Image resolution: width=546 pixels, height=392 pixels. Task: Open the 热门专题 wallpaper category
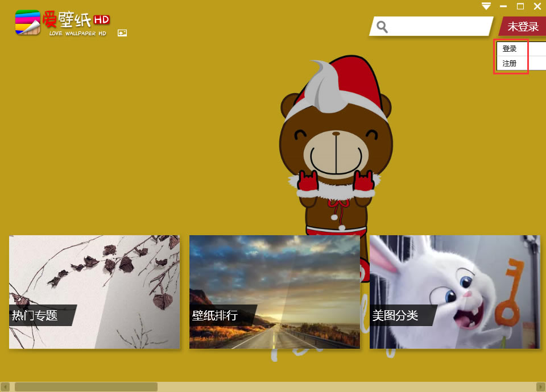coord(94,292)
